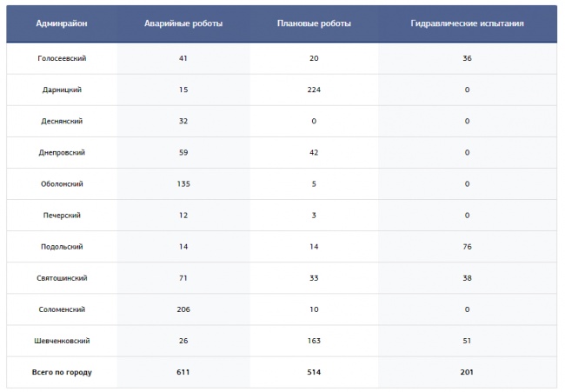Select the Подольский district row label
This screenshot has width=565, height=392.
click(62, 247)
